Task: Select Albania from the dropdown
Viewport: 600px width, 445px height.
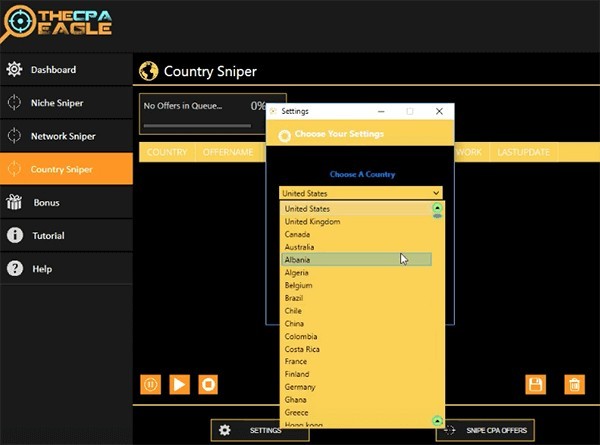Action: click(357, 259)
